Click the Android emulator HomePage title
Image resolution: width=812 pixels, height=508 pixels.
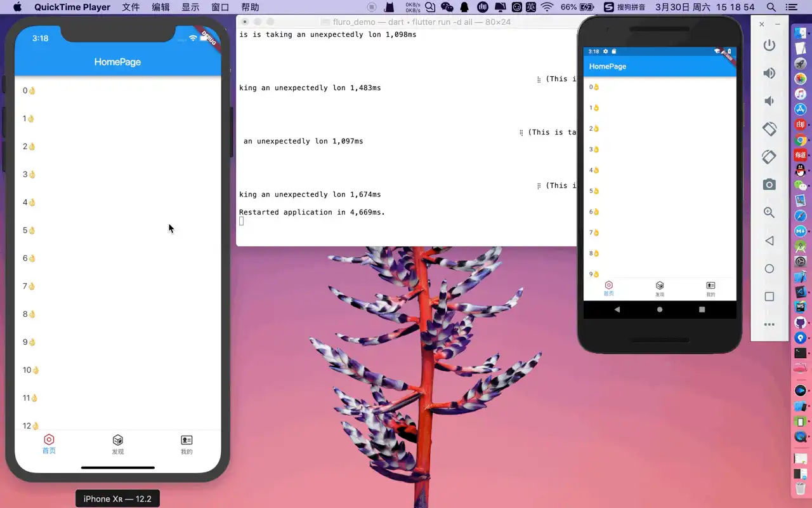click(608, 66)
